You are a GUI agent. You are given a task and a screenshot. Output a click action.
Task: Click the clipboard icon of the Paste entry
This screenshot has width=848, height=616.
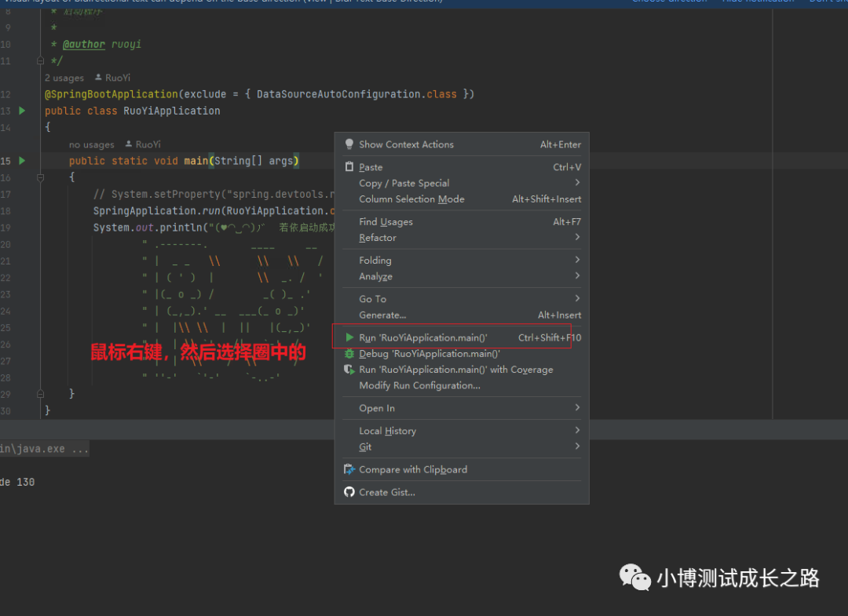click(349, 167)
